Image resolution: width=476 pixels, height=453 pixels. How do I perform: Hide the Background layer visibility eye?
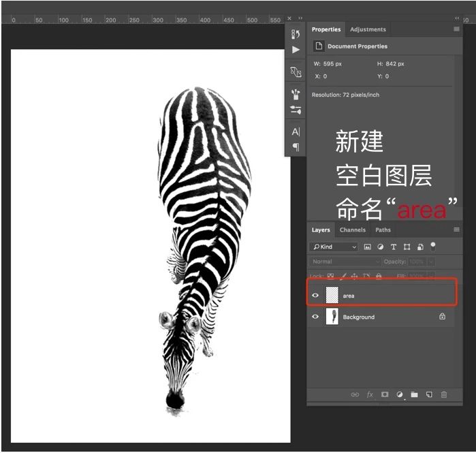[315, 317]
